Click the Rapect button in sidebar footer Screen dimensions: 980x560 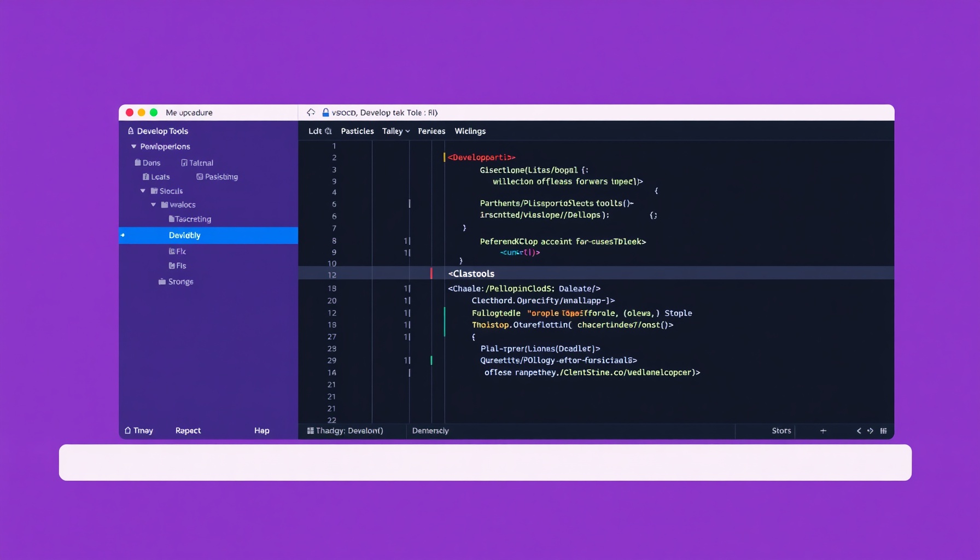(x=188, y=431)
